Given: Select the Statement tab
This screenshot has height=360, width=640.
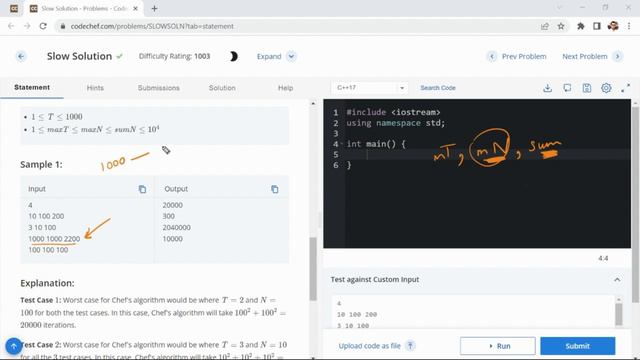Looking at the screenshot, I should tap(32, 87).
